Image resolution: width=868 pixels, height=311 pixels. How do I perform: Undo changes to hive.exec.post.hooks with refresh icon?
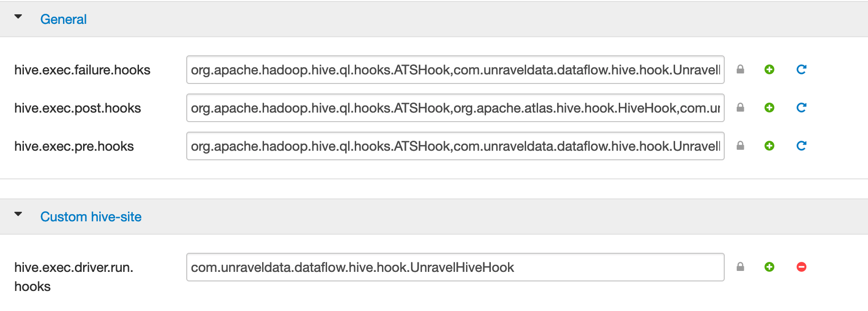801,108
